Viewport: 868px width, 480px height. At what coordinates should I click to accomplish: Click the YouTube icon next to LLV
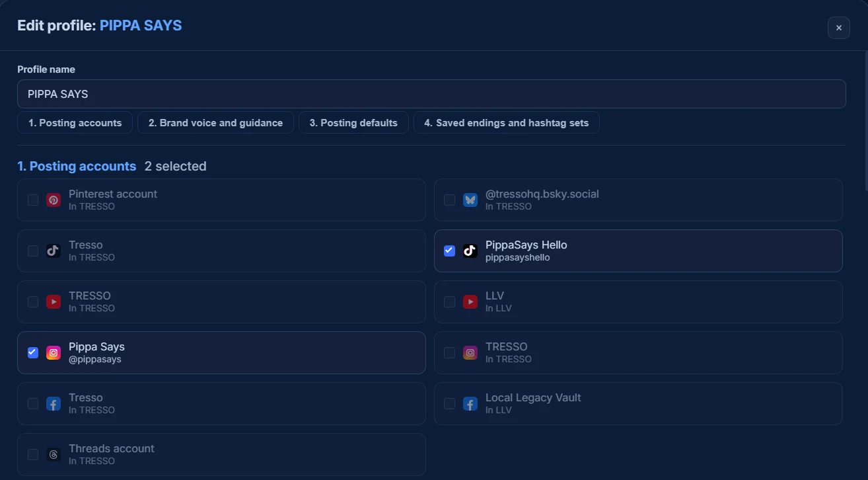(x=470, y=301)
